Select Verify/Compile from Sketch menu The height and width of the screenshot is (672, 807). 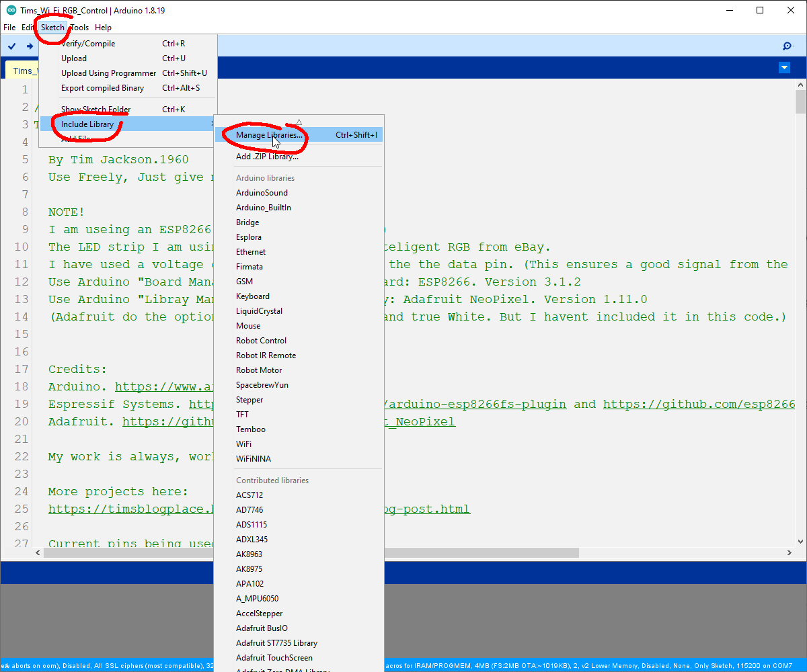tap(128, 44)
